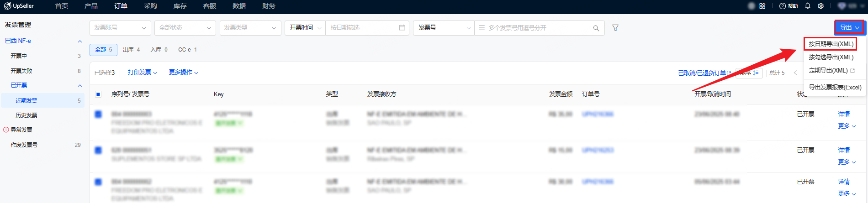Click the 发票金额 column header
The image size is (868, 203).
(561, 94)
